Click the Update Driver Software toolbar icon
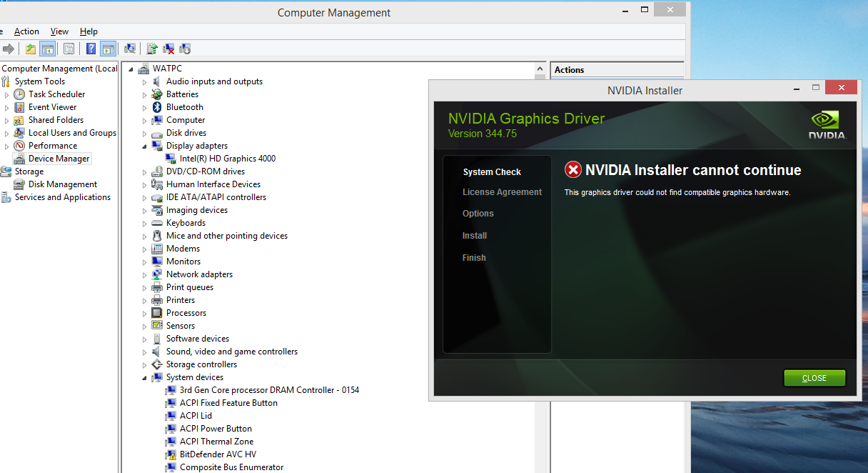The height and width of the screenshot is (473, 868). [x=152, y=49]
